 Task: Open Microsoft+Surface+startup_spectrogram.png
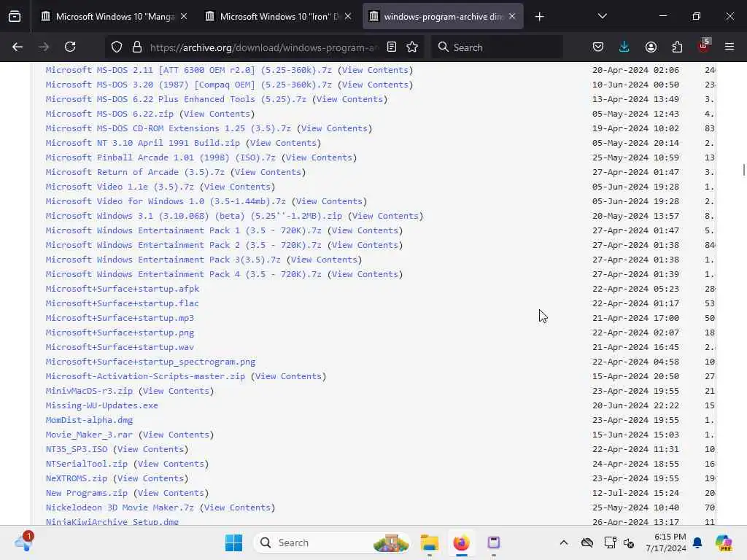coord(150,362)
